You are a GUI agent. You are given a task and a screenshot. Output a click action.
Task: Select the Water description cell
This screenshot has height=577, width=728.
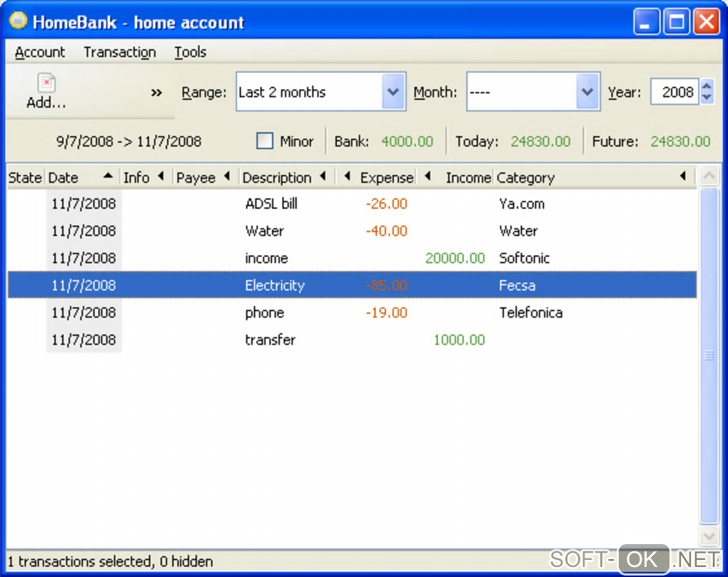265,231
